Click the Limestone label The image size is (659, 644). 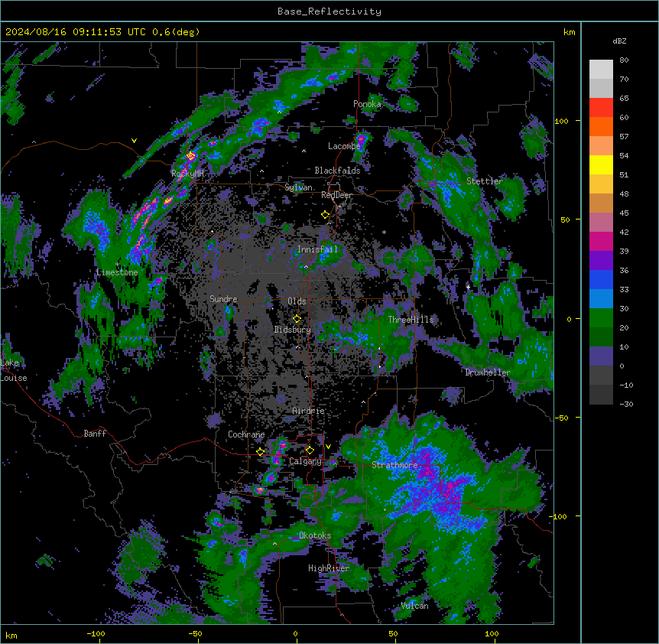tap(117, 272)
